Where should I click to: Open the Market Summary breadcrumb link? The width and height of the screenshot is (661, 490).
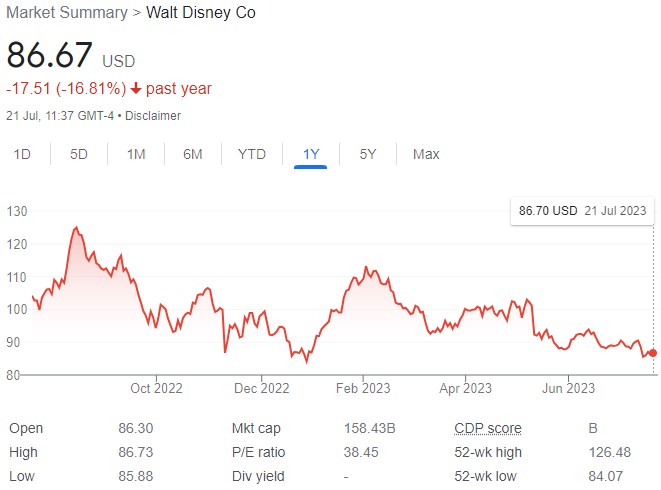pyautogui.click(x=67, y=13)
